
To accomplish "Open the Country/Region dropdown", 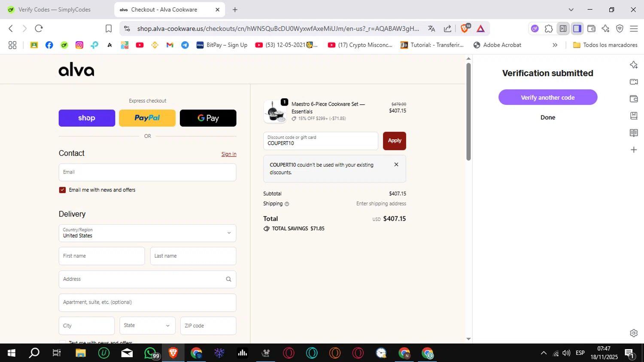I will [x=147, y=233].
